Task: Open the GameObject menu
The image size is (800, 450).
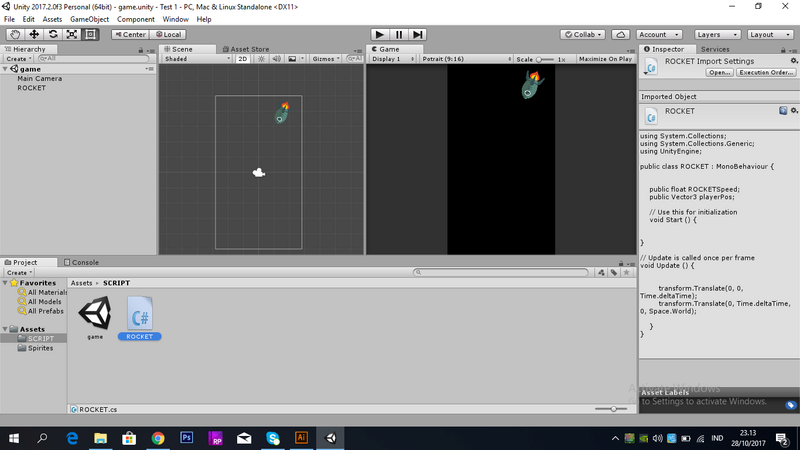Action: 89,19
